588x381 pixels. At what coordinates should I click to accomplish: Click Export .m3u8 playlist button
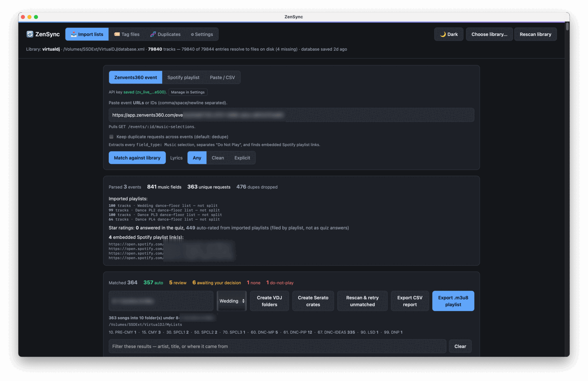453,301
